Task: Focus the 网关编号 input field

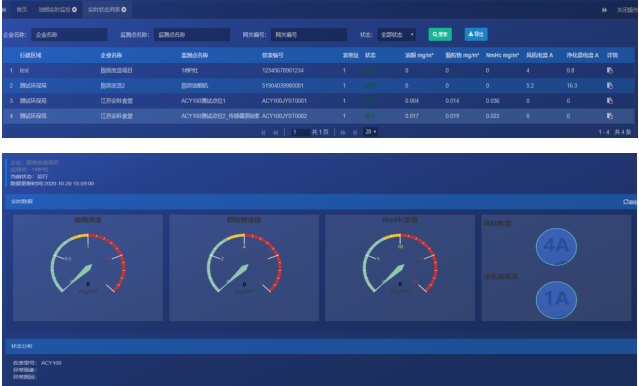Action: coord(309,35)
